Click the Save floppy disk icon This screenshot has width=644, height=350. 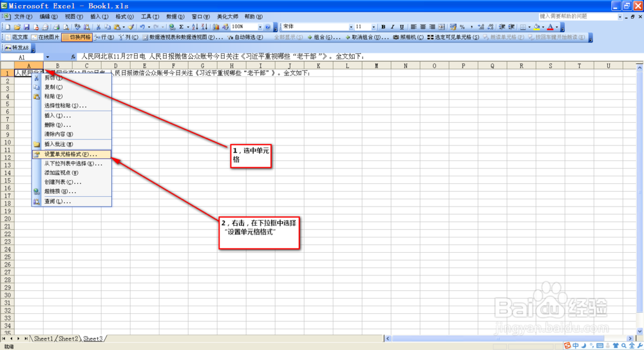(x=26, y=27)
